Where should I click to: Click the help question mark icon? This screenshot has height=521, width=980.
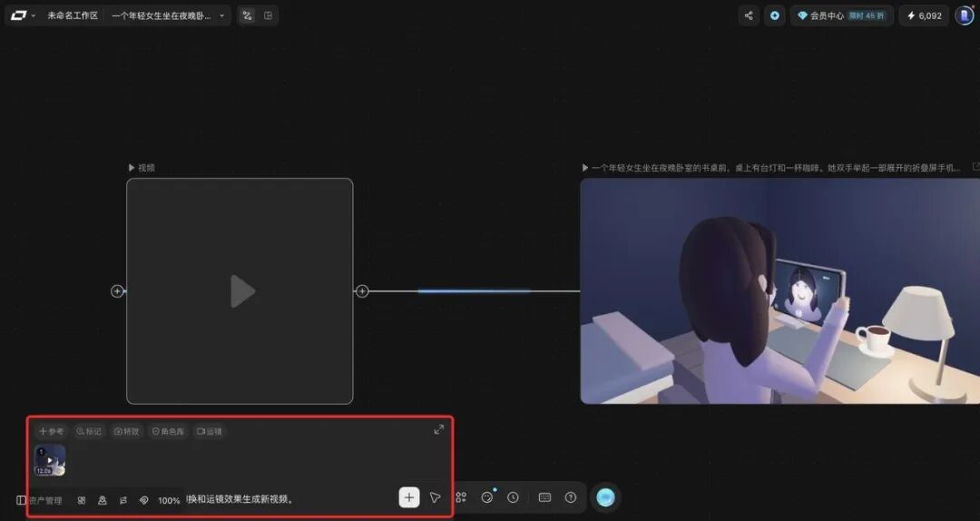click(x=571, y=498)
